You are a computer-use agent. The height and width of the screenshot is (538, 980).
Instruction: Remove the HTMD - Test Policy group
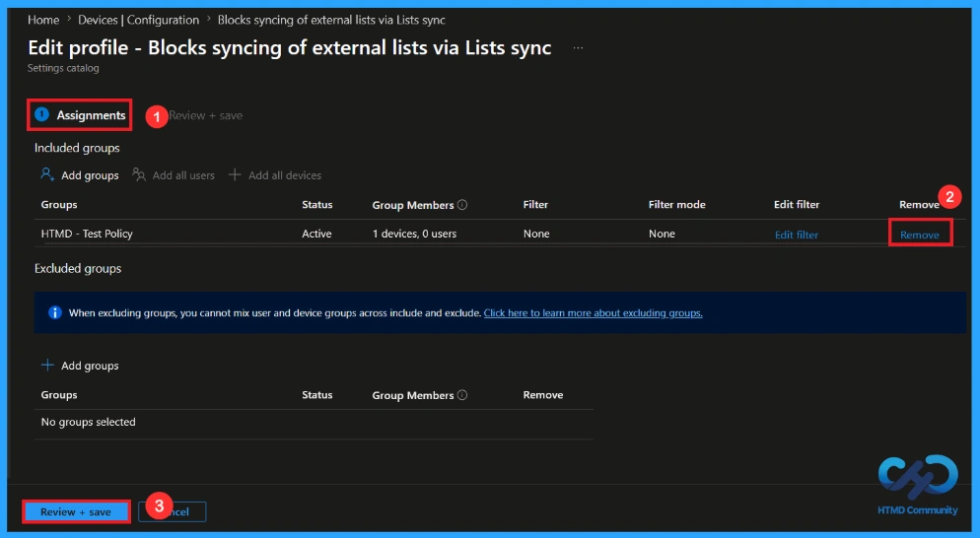click(x=920, y=235)
